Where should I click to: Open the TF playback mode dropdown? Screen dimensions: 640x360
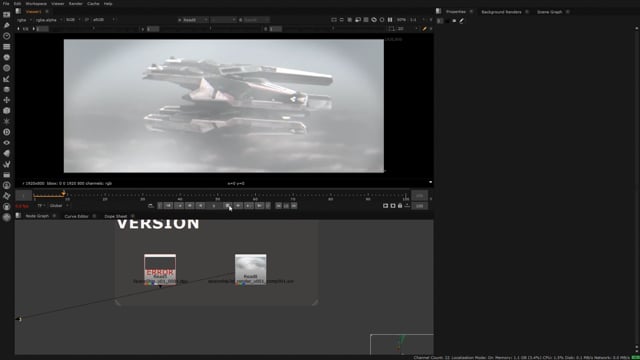[x=40, y=206]
